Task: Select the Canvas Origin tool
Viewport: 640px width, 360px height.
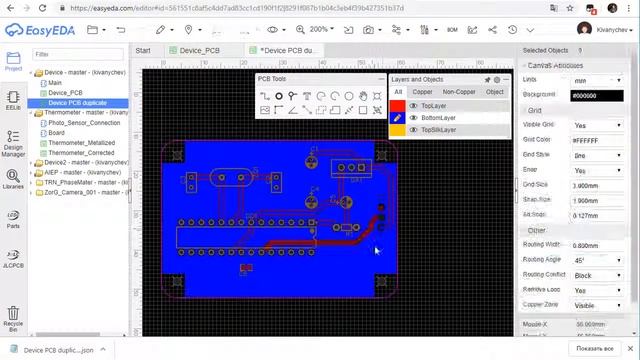Action: [x=279, y=110]
